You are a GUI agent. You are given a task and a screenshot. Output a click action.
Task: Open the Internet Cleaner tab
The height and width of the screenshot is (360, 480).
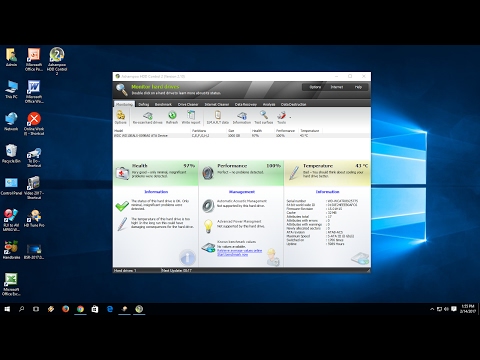coord(217,104)
